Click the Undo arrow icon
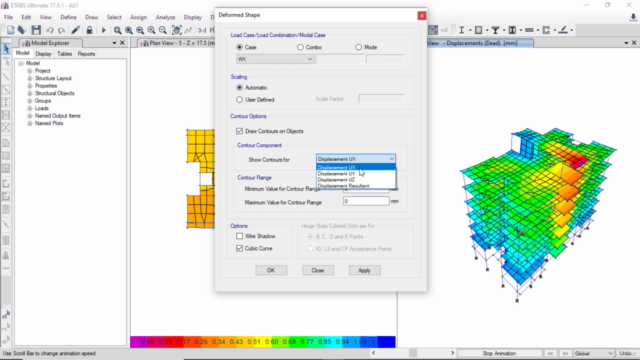Viewport: 640px width, 360px height. click(50, 30)
